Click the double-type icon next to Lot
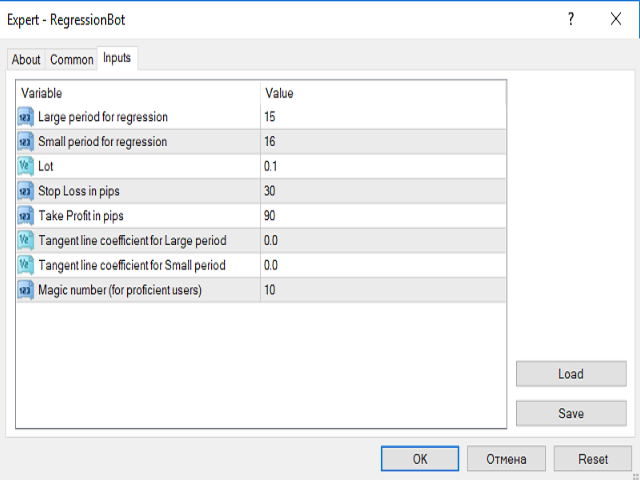Screen dimensions: 640x480 [x=25, y=167]
